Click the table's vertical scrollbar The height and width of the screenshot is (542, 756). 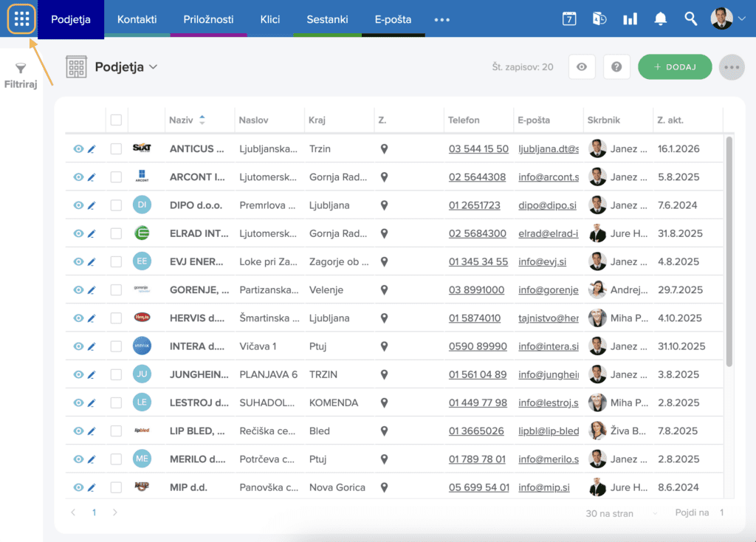tap(729, 251)
